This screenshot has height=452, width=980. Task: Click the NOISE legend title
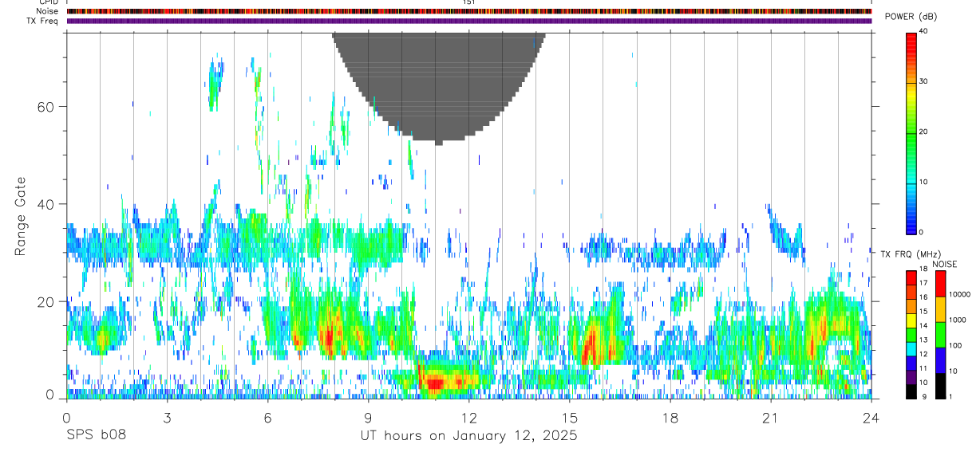[x=945, y=264]
